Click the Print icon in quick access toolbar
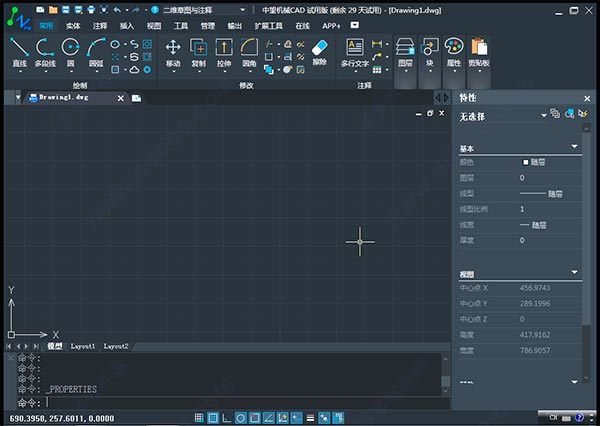This screenshot has width=600, height=426. click(91, 10)
